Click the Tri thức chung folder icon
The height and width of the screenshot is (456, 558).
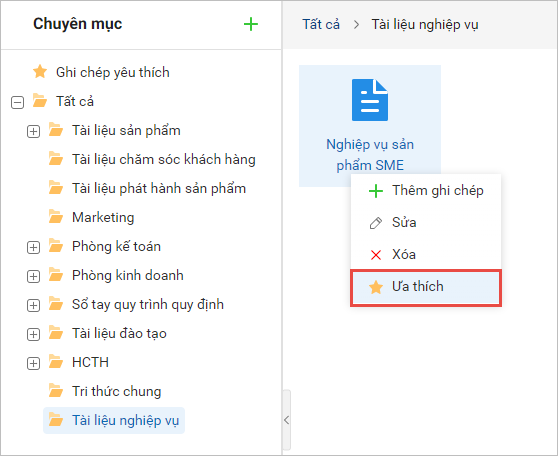(56, 391)
